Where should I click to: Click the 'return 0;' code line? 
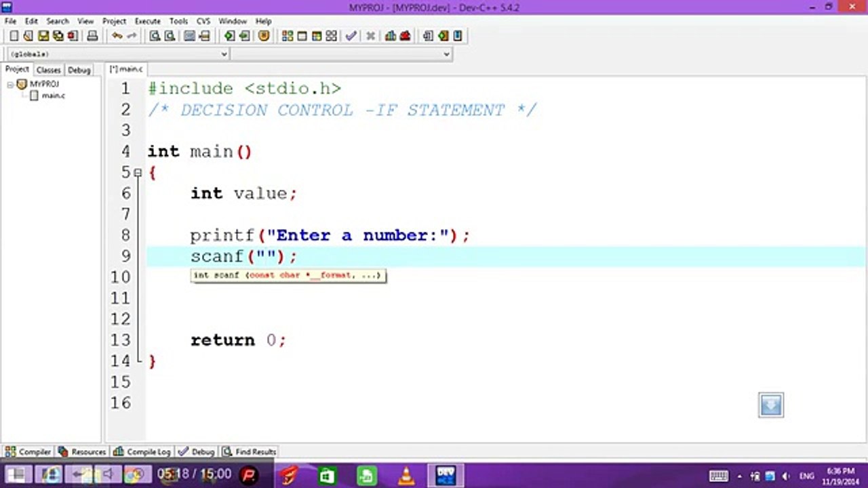pyautogui.click(x=238, y=340)
